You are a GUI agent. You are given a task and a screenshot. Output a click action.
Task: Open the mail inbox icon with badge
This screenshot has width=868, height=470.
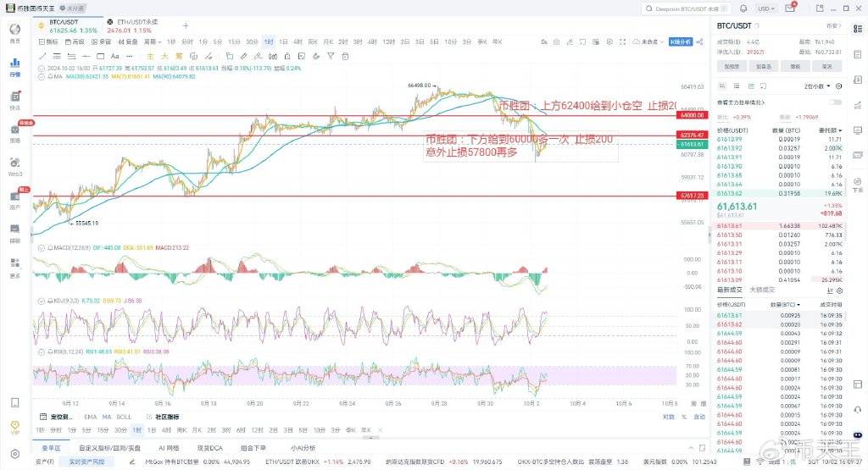[x=790, y=8]
